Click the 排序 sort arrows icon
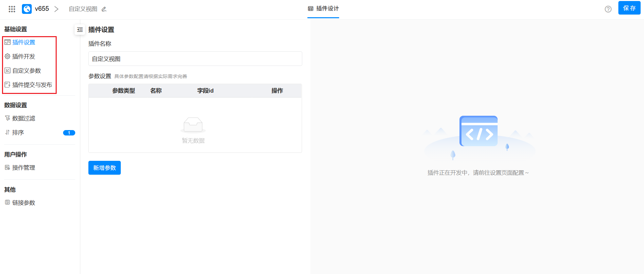This screenshot has width=644, height=274. tap(7, 132)
